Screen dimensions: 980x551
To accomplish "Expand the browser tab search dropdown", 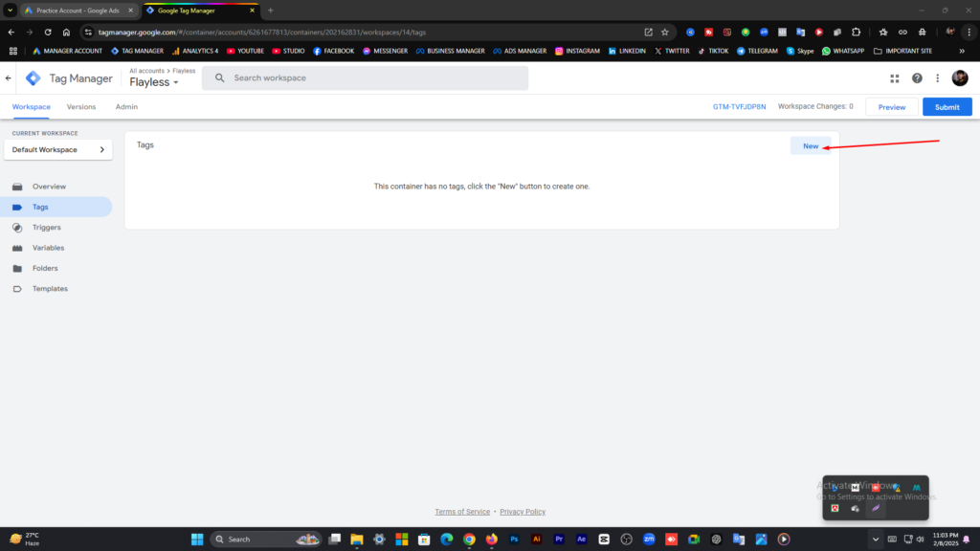I will tap(10, 10).
